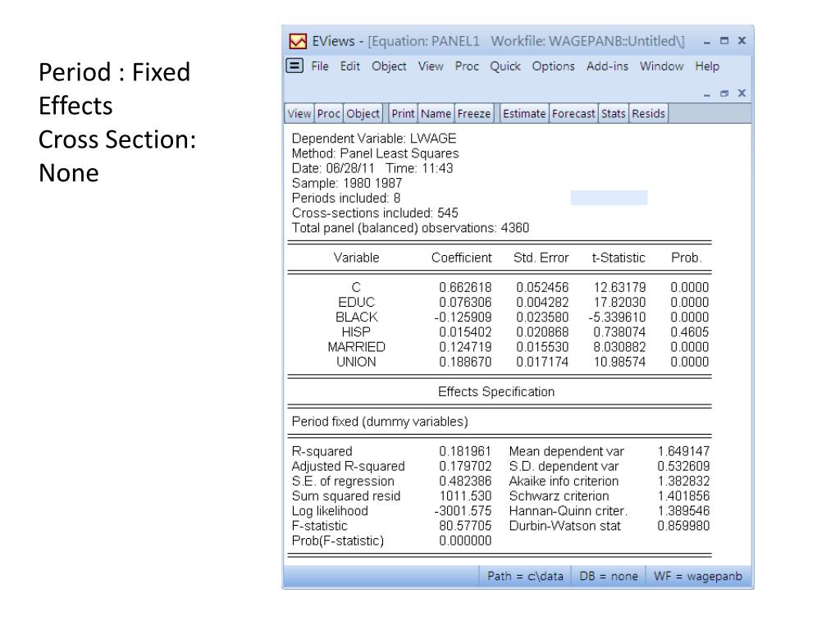
Task: Open the File menu
Action: point(320,66)
